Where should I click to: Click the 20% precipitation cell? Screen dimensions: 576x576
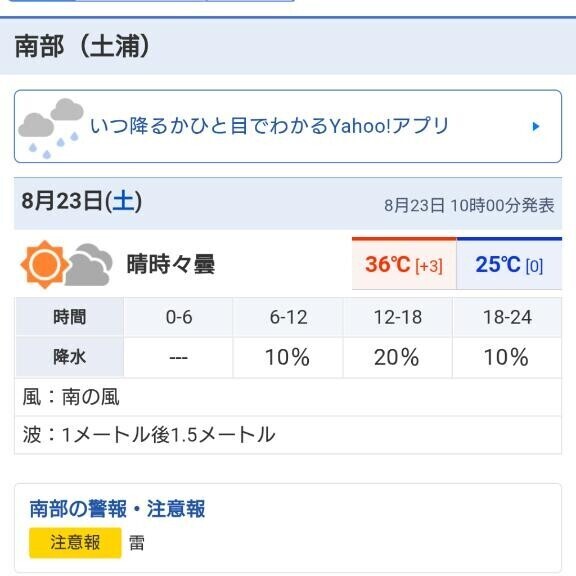click(398, 357)
